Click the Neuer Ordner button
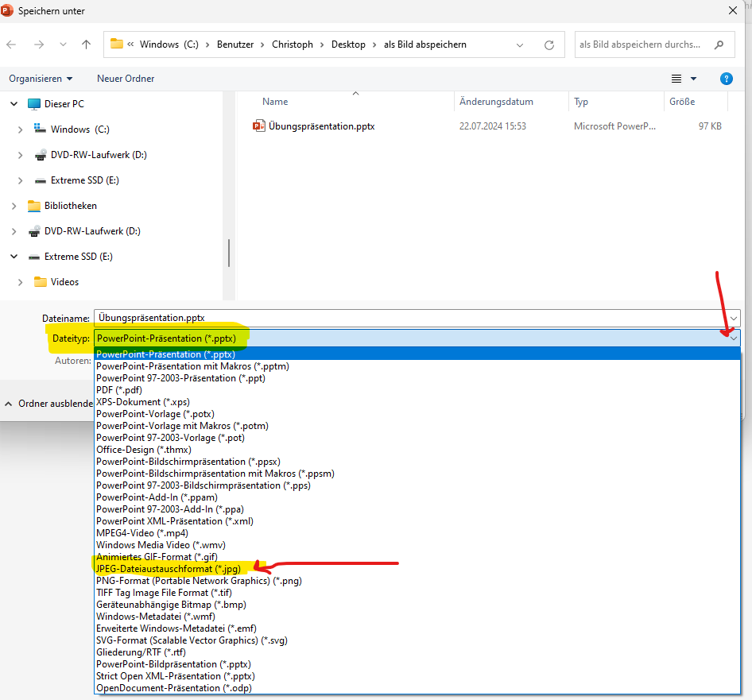The image size is (752, 700). [x=126, y=79]
